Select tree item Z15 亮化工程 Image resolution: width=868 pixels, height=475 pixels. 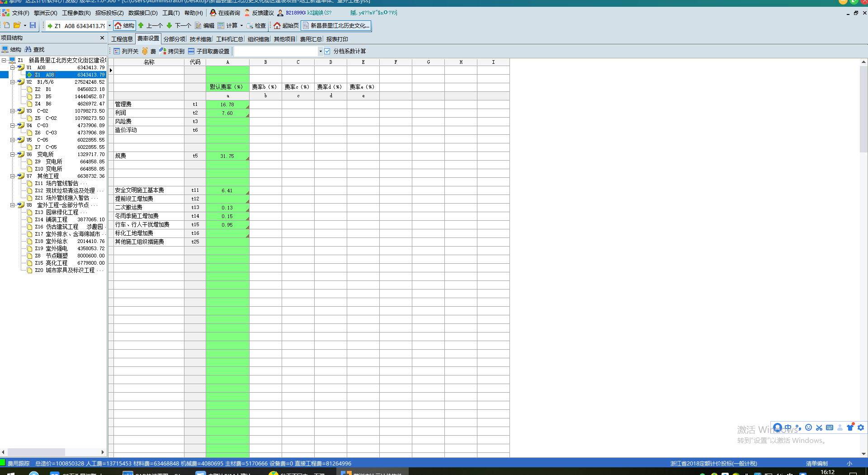click(66, 263)
